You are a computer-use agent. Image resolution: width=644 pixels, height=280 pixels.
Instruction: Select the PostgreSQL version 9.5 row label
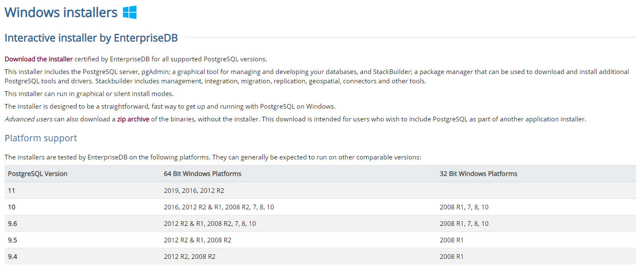coord(12,240)
